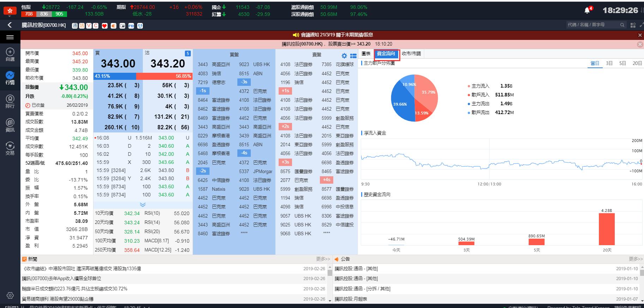
Task: Open the F10 company info icon
Action: pos(131,26)
